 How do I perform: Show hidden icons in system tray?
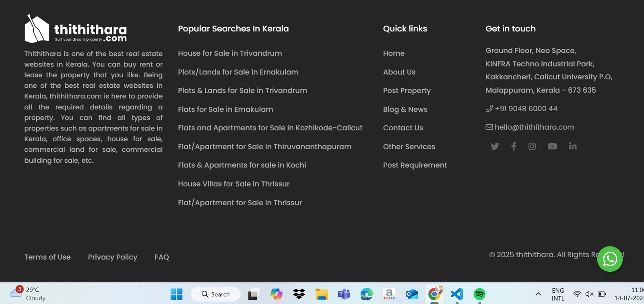click(538, 294)
